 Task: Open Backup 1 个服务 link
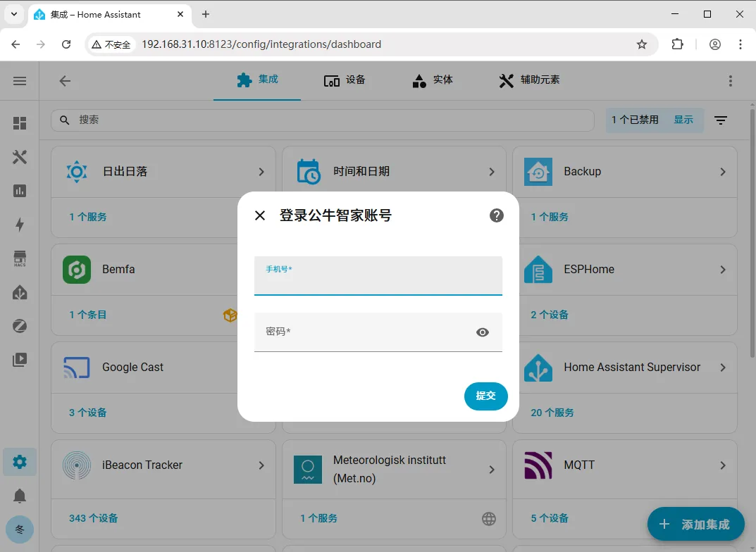[x=550, y=217]
